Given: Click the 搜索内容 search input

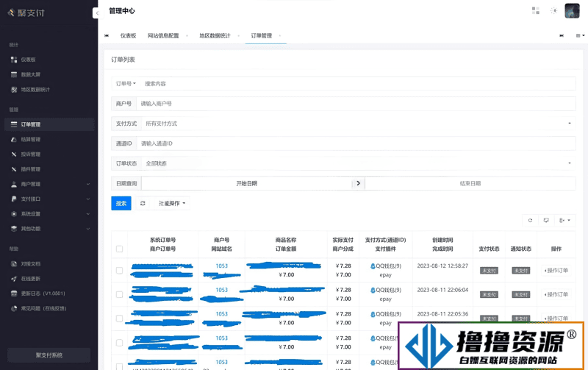Looking at the screenshot, I should point(358,84).
